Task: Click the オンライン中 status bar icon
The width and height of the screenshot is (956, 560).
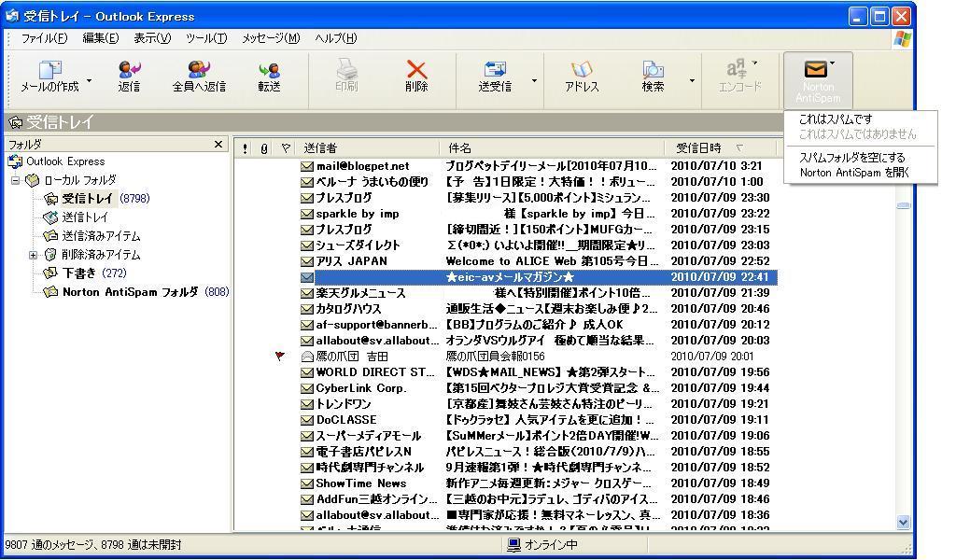Action: (x=514, y=544)
